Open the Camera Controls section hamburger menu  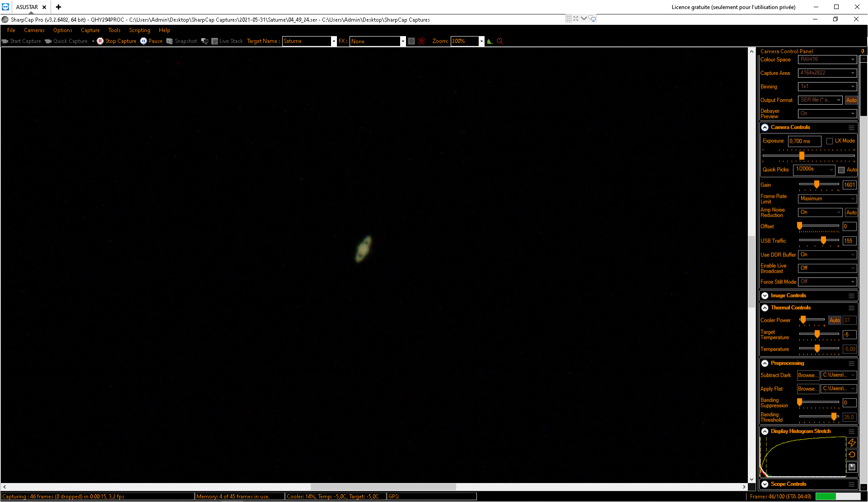[851, 128]
